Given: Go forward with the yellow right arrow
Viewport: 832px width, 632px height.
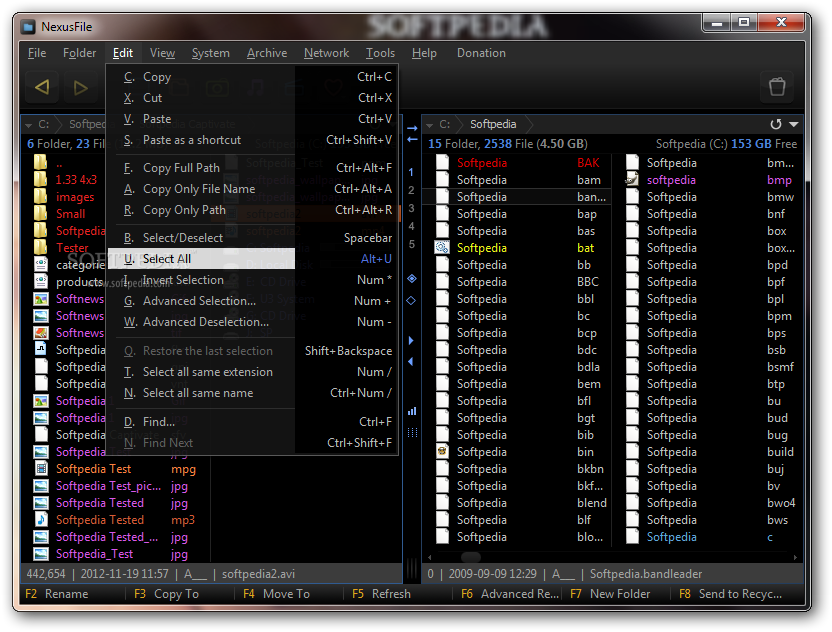Looking at the screenshot, I should click(x=80, y=86).
